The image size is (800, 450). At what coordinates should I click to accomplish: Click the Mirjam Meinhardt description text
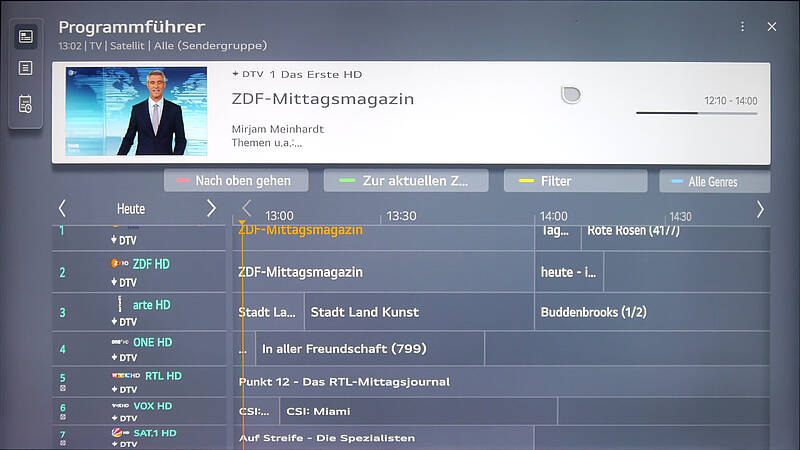coord(278,129)
